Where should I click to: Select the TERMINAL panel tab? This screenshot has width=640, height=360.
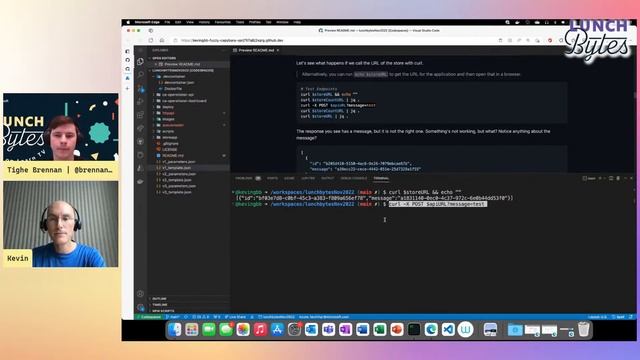tap(381, 178)
